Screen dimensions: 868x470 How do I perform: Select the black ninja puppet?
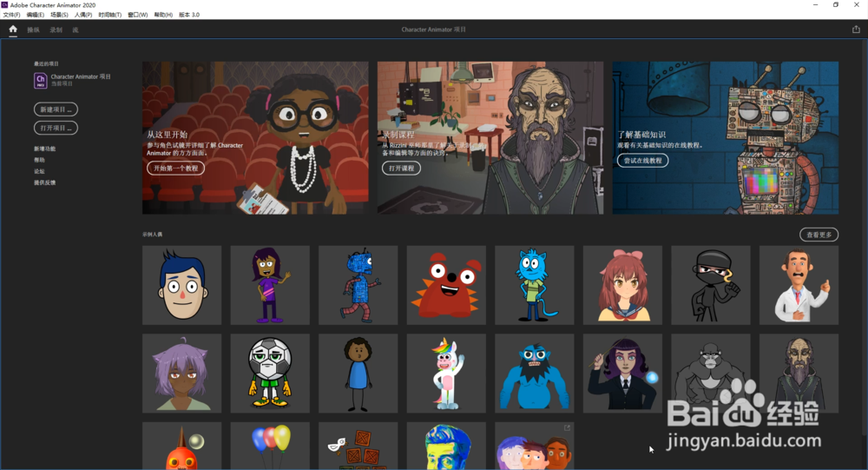click(711, 285)
